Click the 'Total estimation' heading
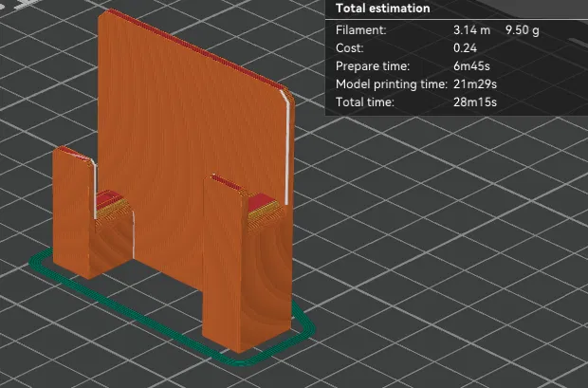588x388 pixels. [x=382, y=9]
